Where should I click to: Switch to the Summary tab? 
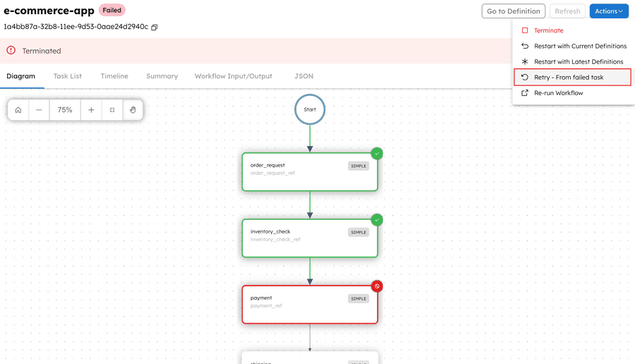(x=162, y=76)
